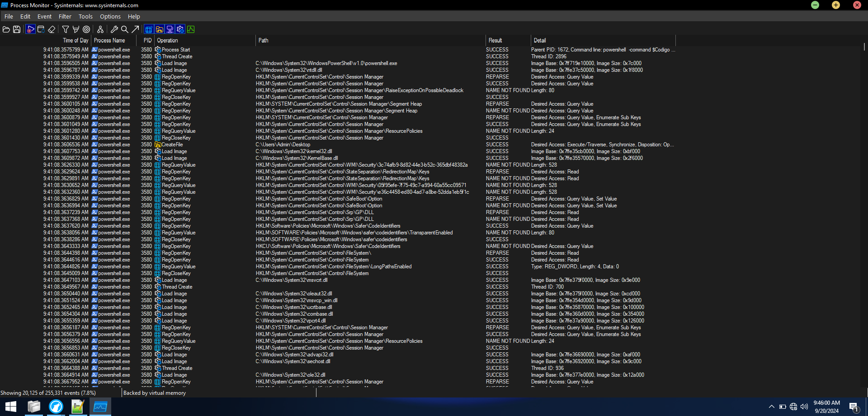The height and width of the screenshot is (416, 868).
Task: Click the wrench tools icon
Action: [114, 29]
